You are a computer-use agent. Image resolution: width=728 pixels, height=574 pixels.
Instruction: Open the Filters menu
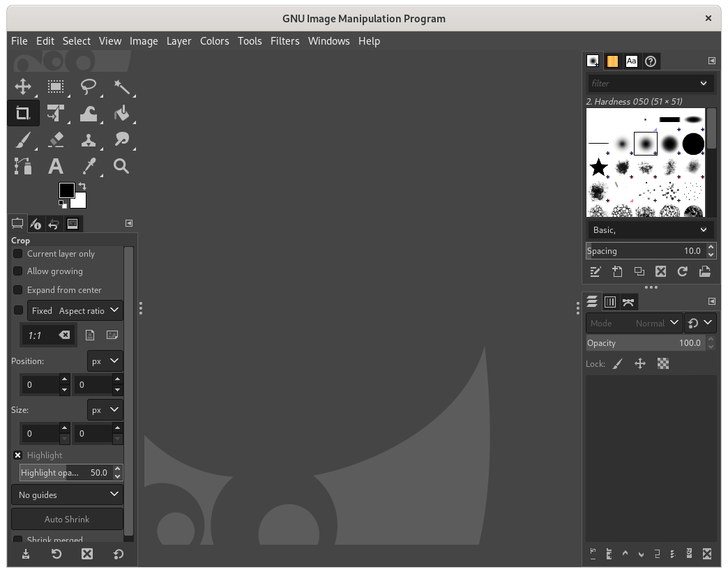[x=285, y=41]
